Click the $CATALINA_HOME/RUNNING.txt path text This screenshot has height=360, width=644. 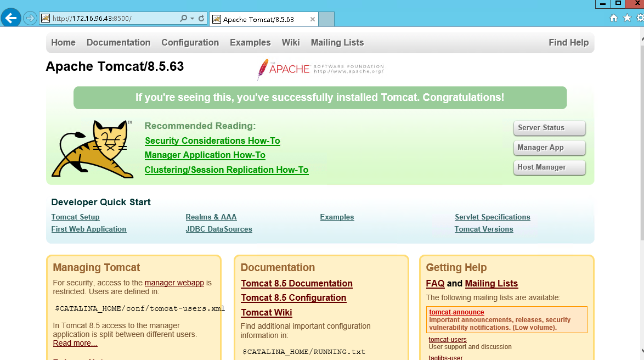304,352
